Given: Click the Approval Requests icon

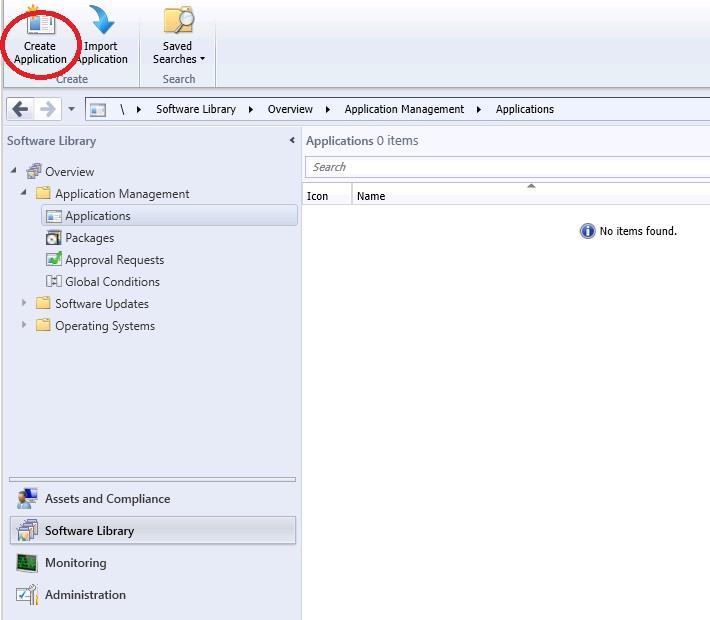Looking at the screenshot, I should tap(53, 259).
